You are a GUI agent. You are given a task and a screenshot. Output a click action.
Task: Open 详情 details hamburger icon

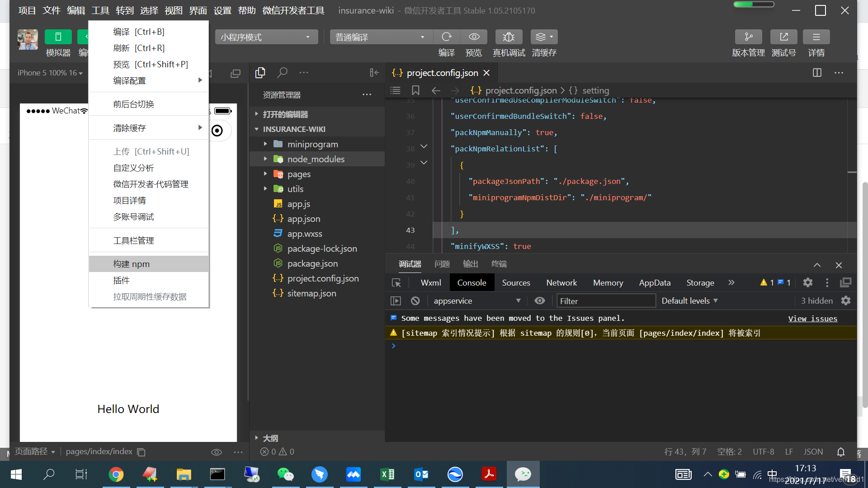tap(816, 37)
